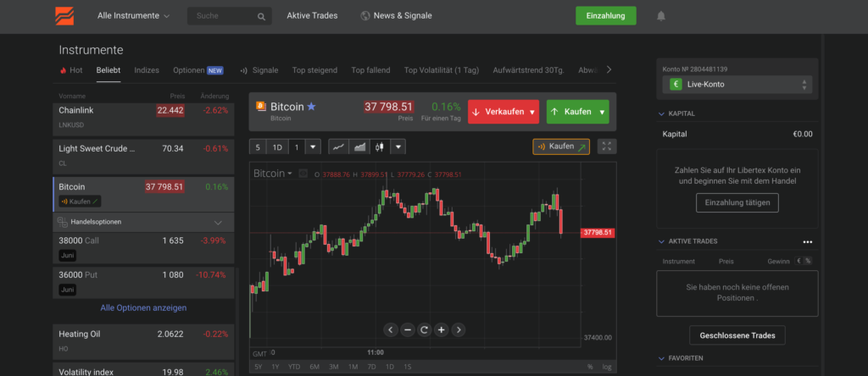The height and width of the screenshot is (376, 868).
Task: Open the Signale tab
Action: (259, 70)
